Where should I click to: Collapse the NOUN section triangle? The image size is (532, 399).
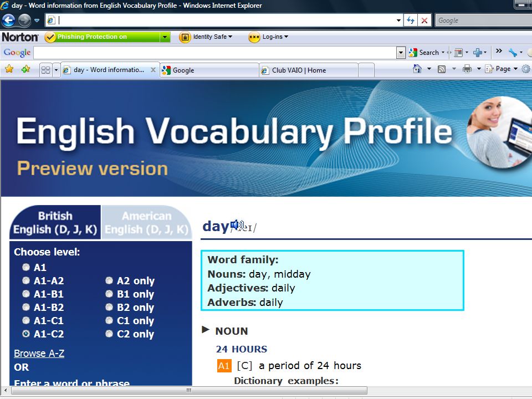click(205, 329)
